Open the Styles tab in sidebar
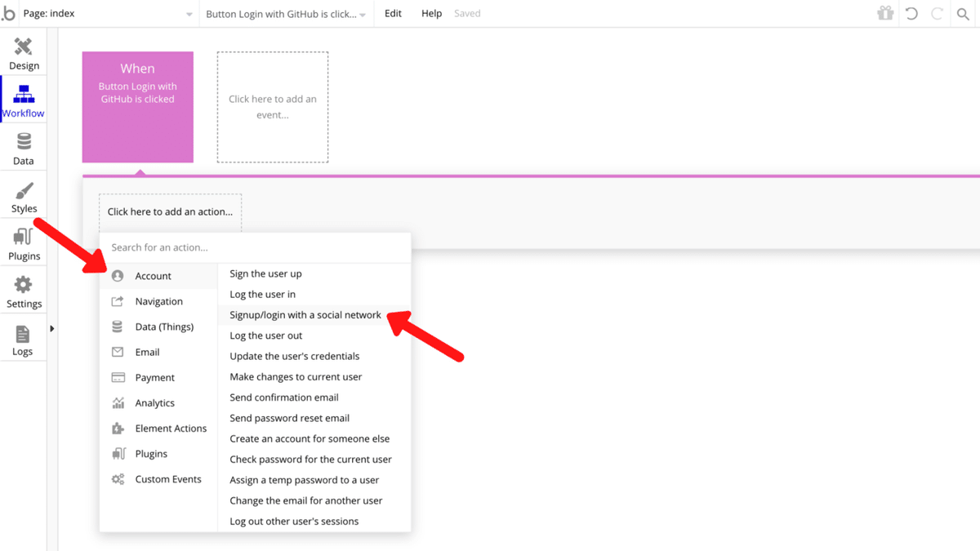Viewport: 980px width, 551px height. 24,197
